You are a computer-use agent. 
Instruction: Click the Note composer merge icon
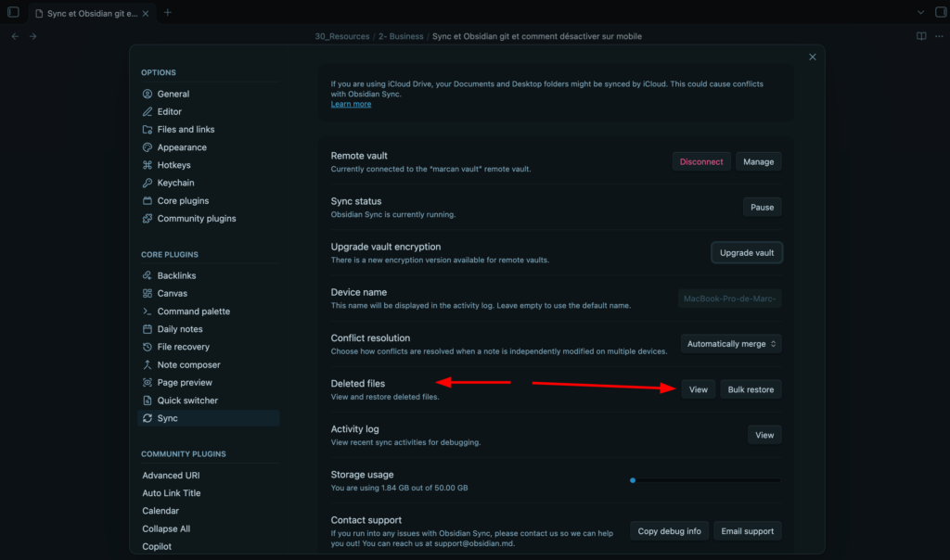(x=148, y=364)
